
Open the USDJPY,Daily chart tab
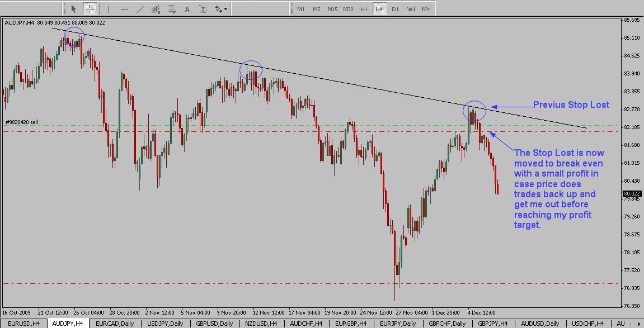coord(164,324)
